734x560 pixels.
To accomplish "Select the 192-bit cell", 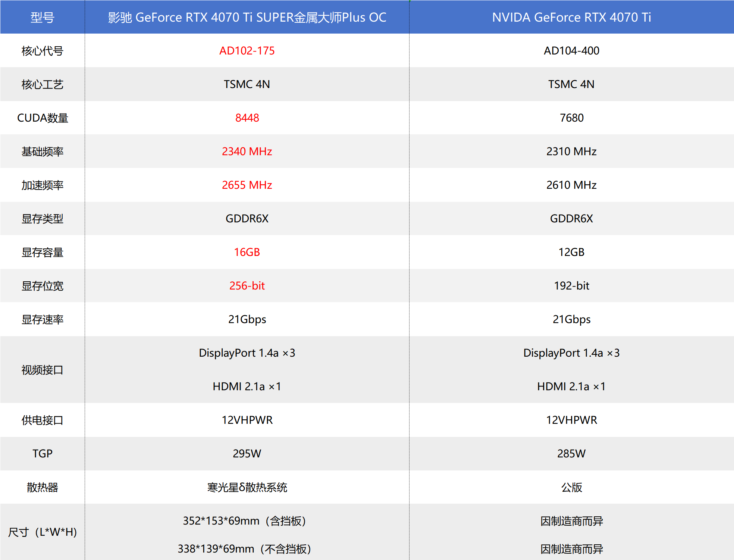I will coord(571,286).
